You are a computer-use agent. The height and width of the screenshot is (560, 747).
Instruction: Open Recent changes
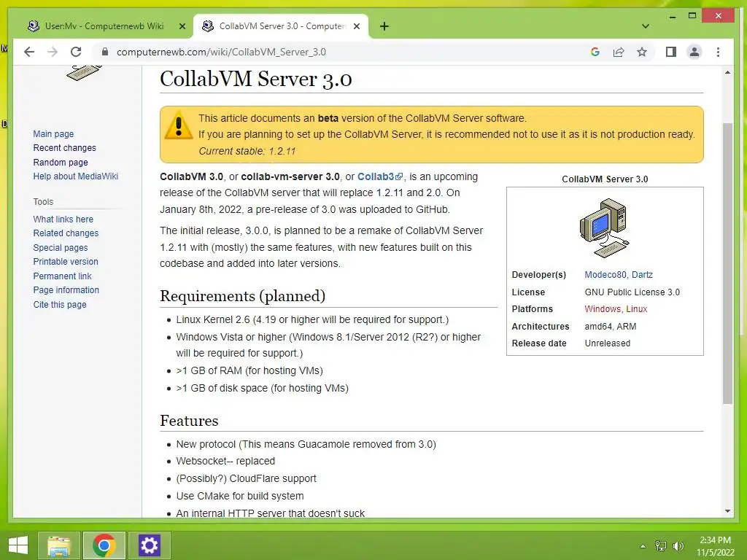[x=64, y=147]
